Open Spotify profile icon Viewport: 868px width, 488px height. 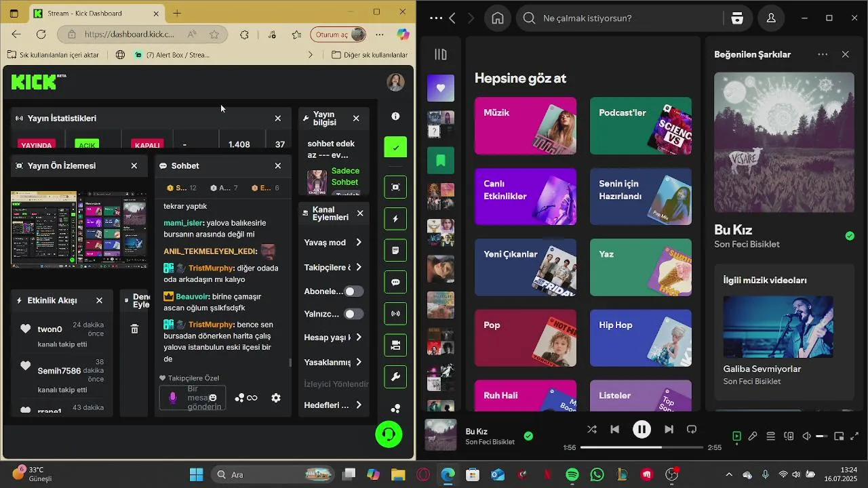(x=771, y=18)
